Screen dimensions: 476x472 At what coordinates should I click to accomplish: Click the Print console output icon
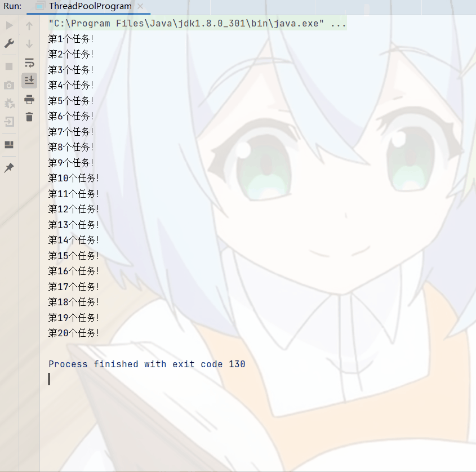pos(29,99)
